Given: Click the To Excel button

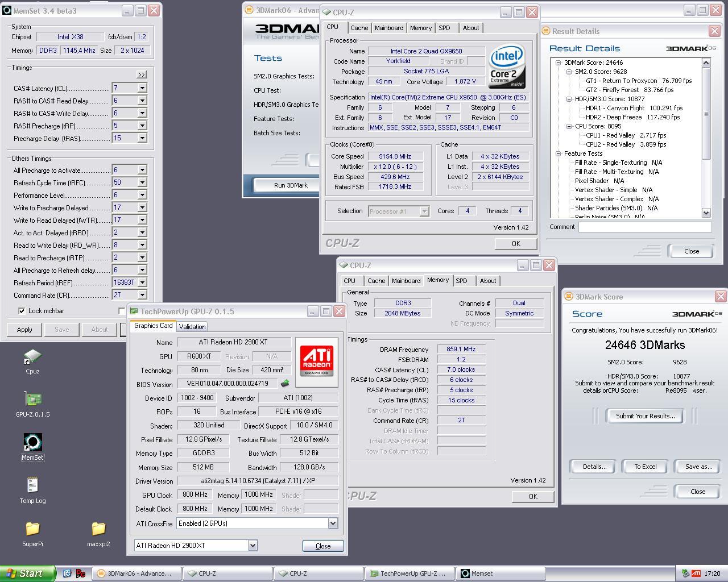Looking at the screenshot, I should [646, 467].
